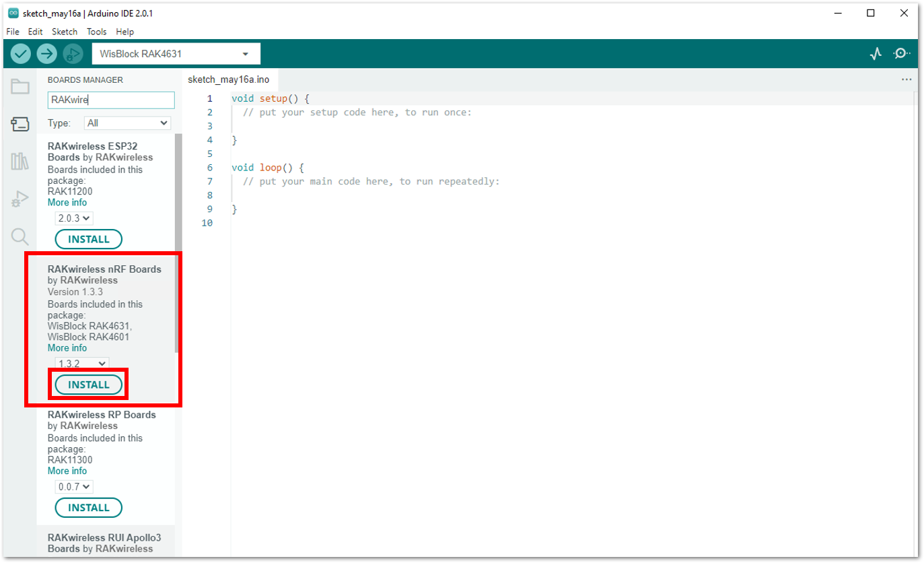This screenshot has height=563, width=924.
Task: Minimize the Arduino IDE window
Action: click(x=838, y=13)
